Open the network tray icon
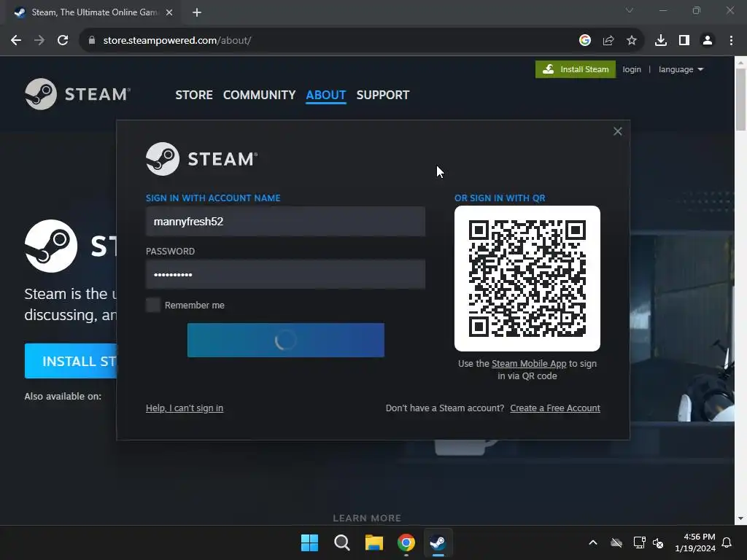The width and height of the screenshot is (747, 560). pyautogui.click(x=639, y=542)
